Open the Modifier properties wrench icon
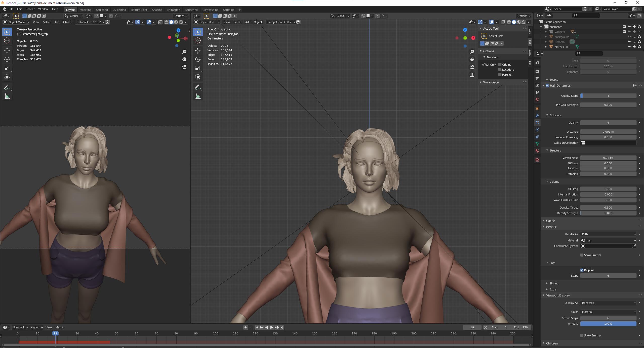Image resolution: width=644 pixels, height=348 pixels. click(537, 116)
